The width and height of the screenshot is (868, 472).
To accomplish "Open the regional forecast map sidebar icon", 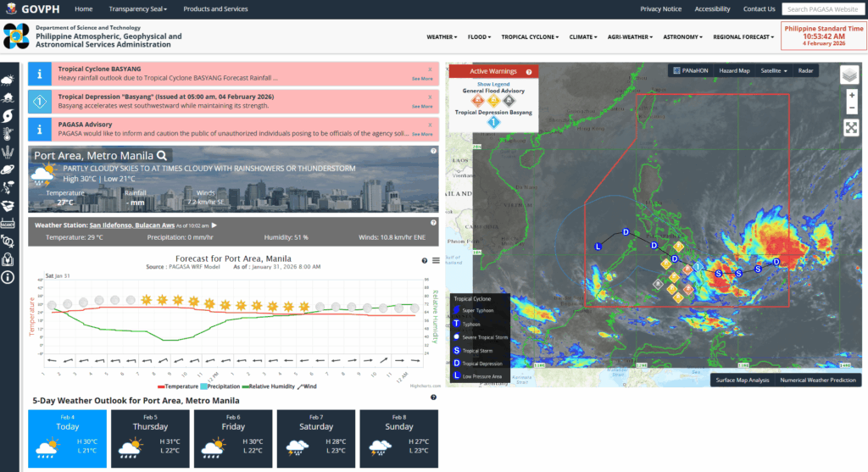I will coord(8,187).
